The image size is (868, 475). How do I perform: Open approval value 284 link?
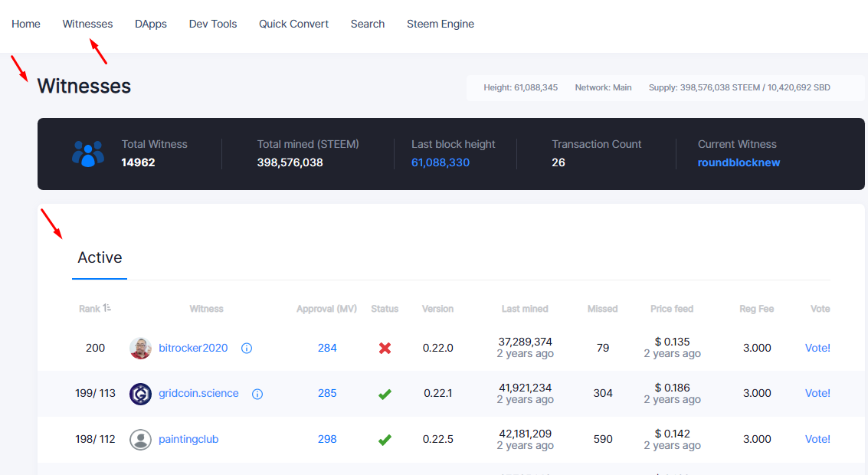click(327, 348)
